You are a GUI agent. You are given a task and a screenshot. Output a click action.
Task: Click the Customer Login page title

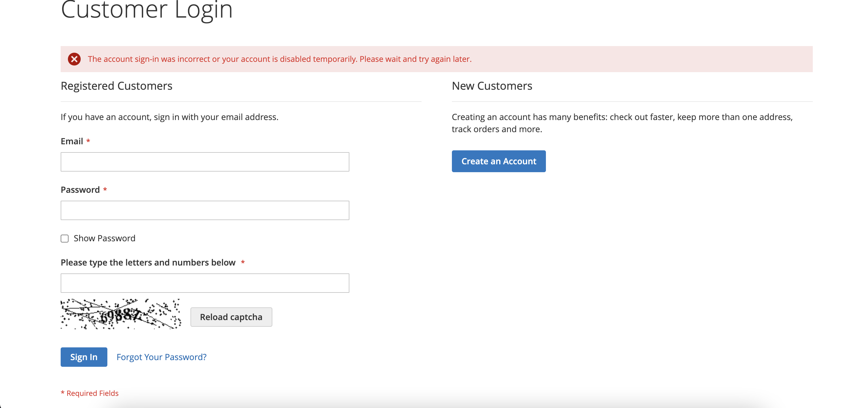point(146,10)
